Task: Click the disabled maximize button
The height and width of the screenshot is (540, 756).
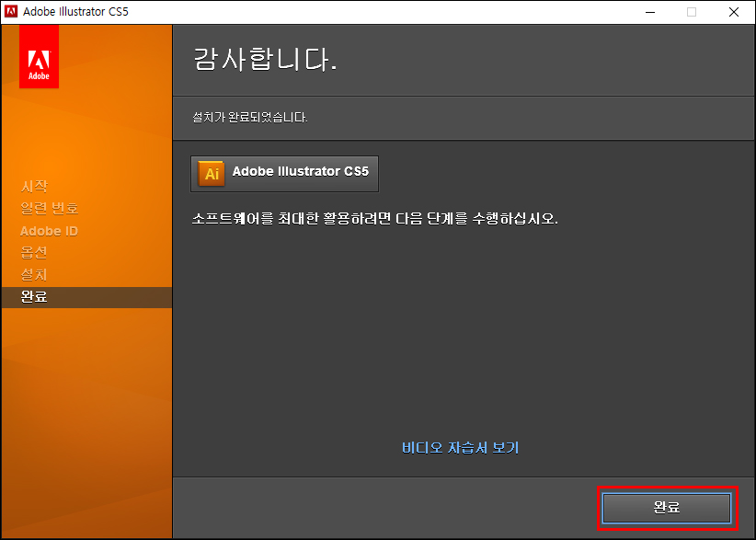Action: pos(692,12)
